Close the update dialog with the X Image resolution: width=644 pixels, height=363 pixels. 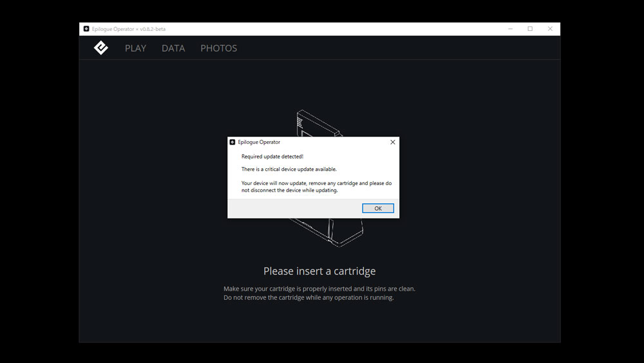coord(393,142)
